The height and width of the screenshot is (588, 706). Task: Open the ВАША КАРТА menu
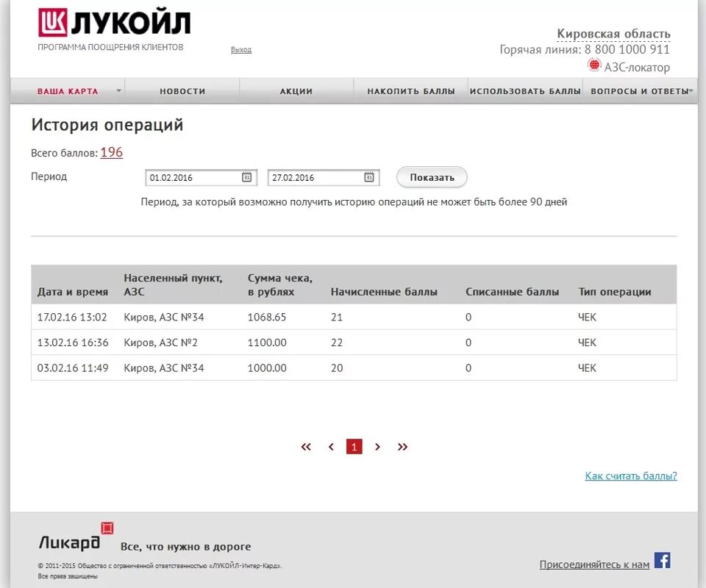[x=68, y=91]
